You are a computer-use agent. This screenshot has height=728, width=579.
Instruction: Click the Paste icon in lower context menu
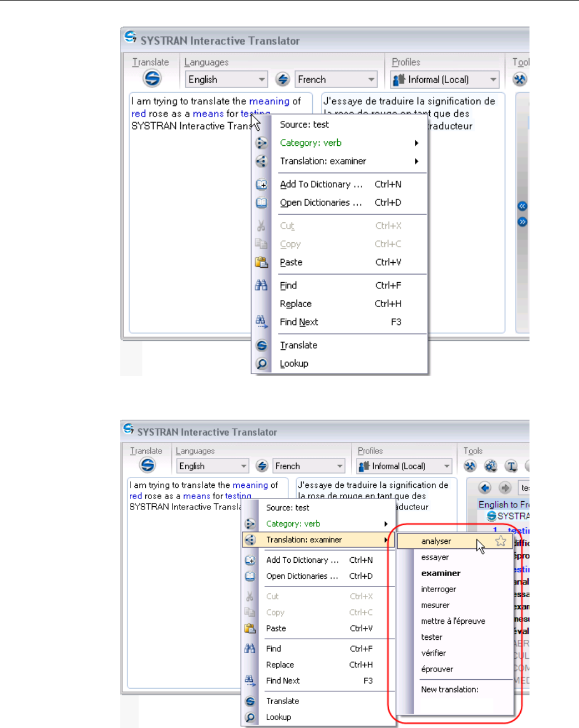click(x=250, y=629)
